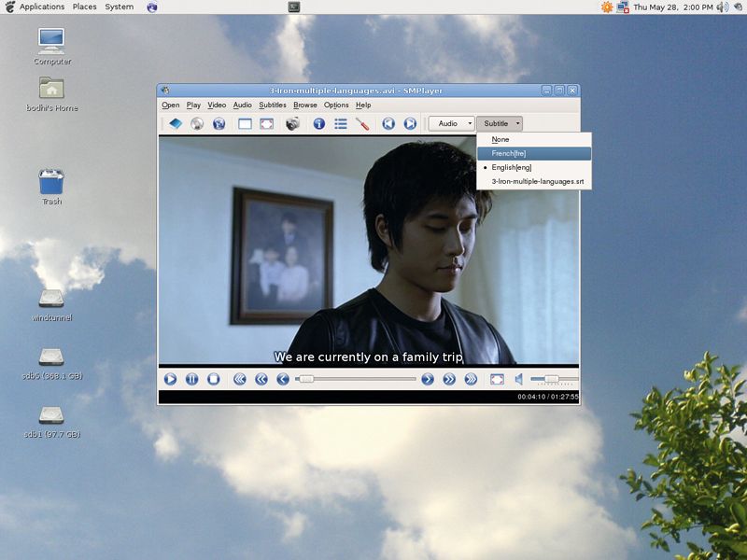Click the video display area
Image resolution: width=747 pixels, height=560 pixels.
[369, 250]
